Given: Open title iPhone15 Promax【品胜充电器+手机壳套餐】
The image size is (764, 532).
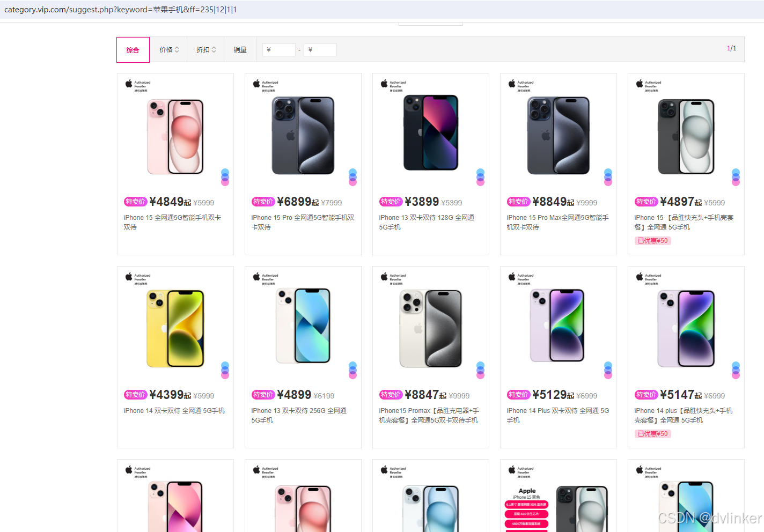Looking at the screenshot, I should coord(429,416).
